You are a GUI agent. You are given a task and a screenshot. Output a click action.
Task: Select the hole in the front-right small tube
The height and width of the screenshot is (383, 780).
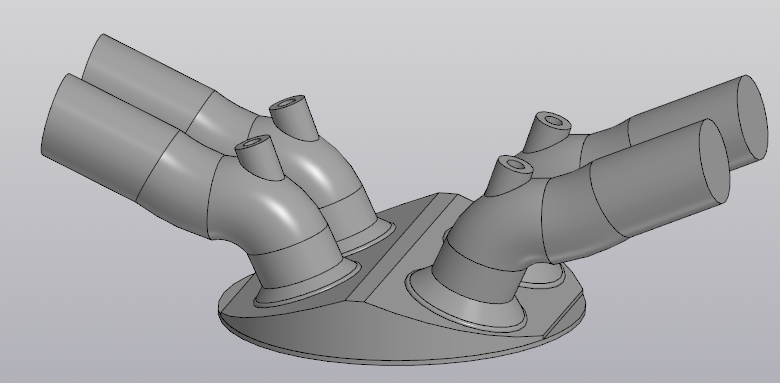[516, 164]
